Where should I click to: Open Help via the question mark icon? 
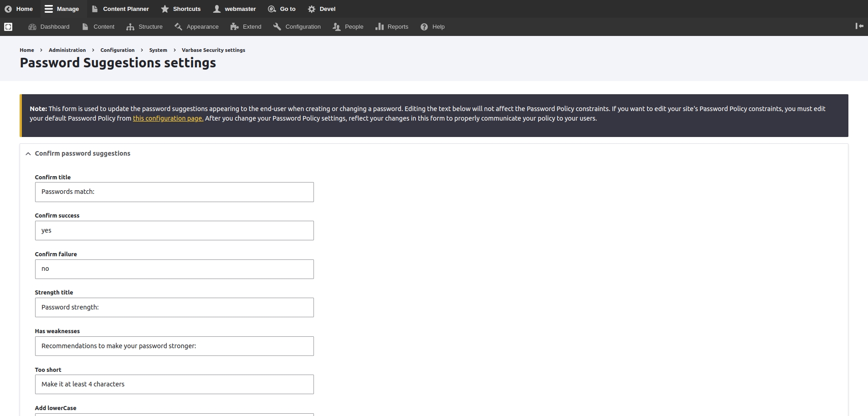tap(424, 27)
